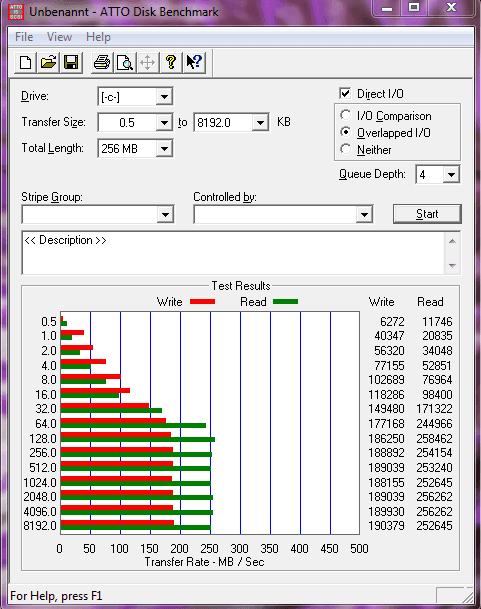Select the I/O Comparison radio button
The width and height of the screenshot is (481, 609).
pos(345,115)
